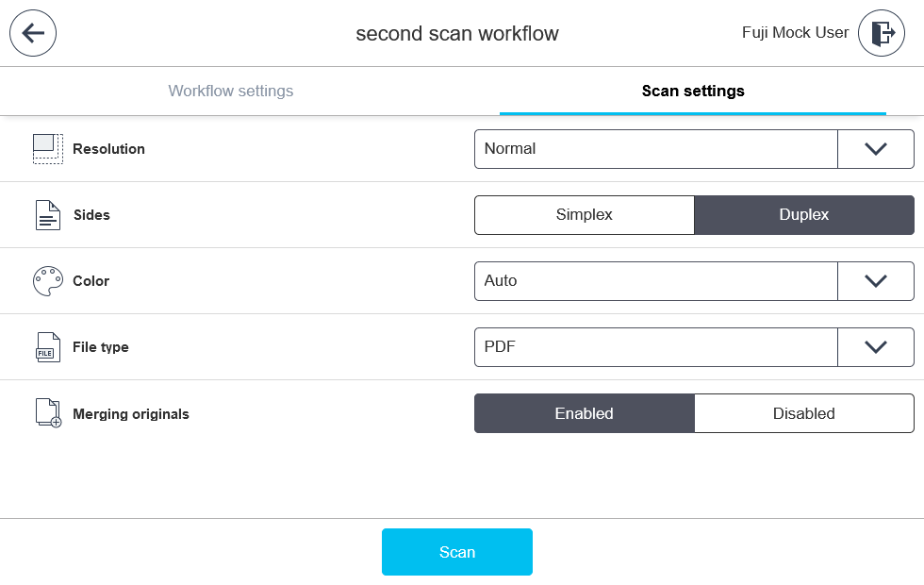Open the Resolution dropdown
The width and height of the screenshot is (924, 585).
876,148
